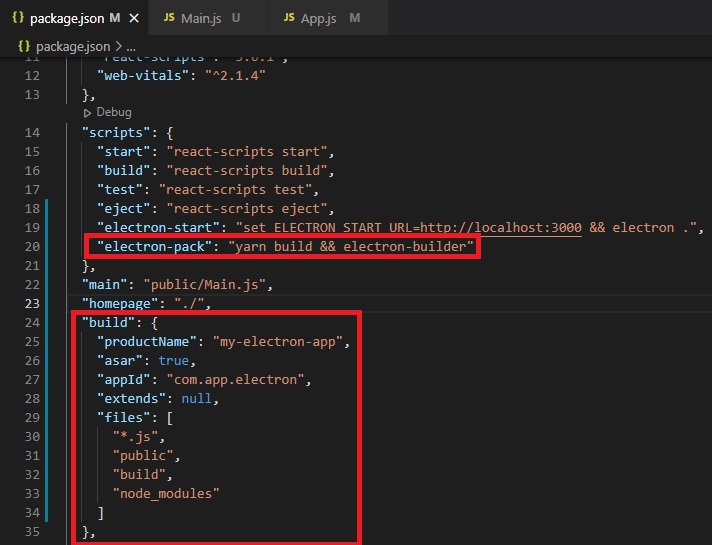This screenshot has width=712, height=545.
Task: Click the breadcrumb JSON braces icon
Action: (x=24, y=46)
